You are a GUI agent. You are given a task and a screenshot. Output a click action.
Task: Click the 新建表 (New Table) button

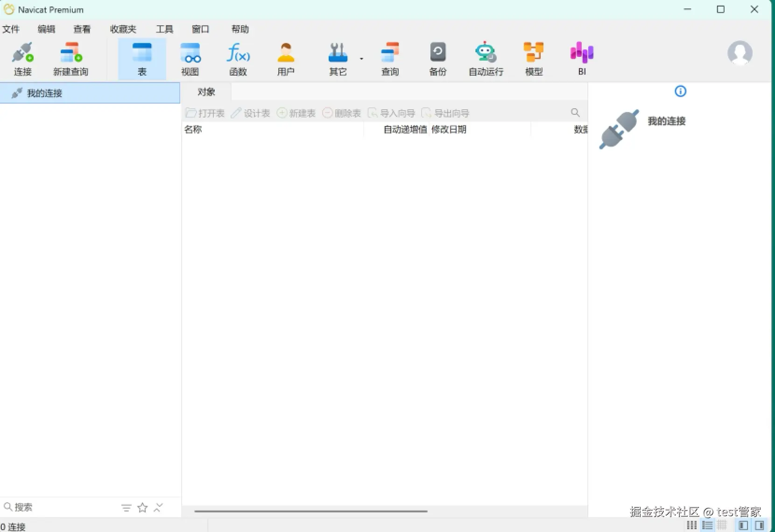pos(296,112)
